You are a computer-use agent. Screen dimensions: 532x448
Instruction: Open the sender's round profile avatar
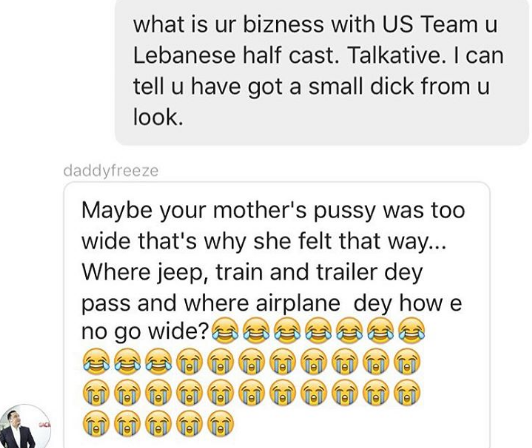25,427
